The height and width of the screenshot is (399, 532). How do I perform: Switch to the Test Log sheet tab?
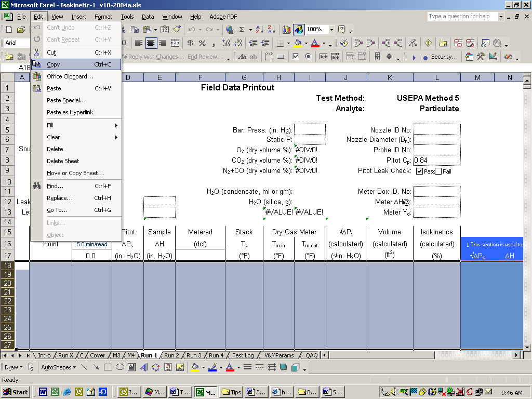coord(243,355)
